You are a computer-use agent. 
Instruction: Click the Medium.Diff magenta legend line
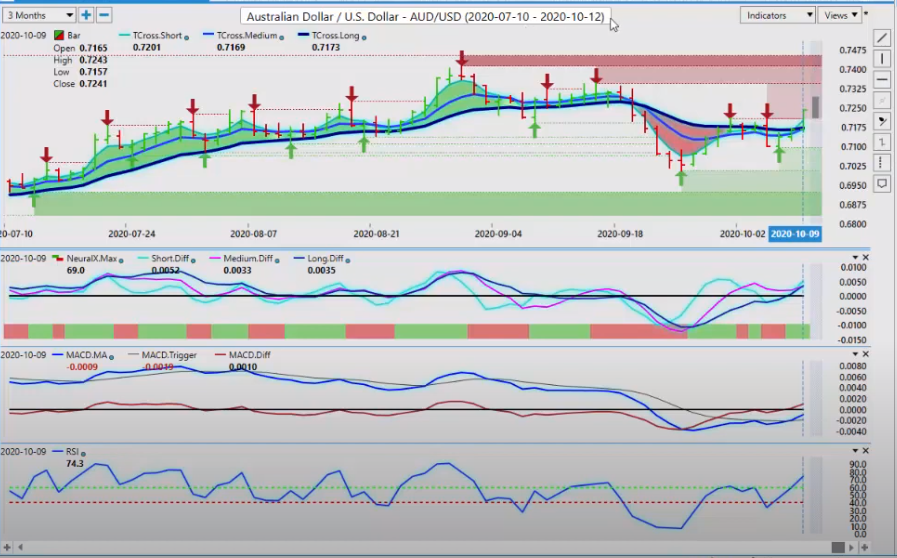[215, 259]
